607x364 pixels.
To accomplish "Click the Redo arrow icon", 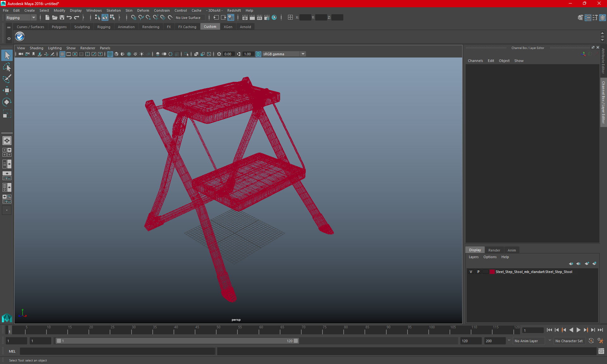I will click(77, 18).
